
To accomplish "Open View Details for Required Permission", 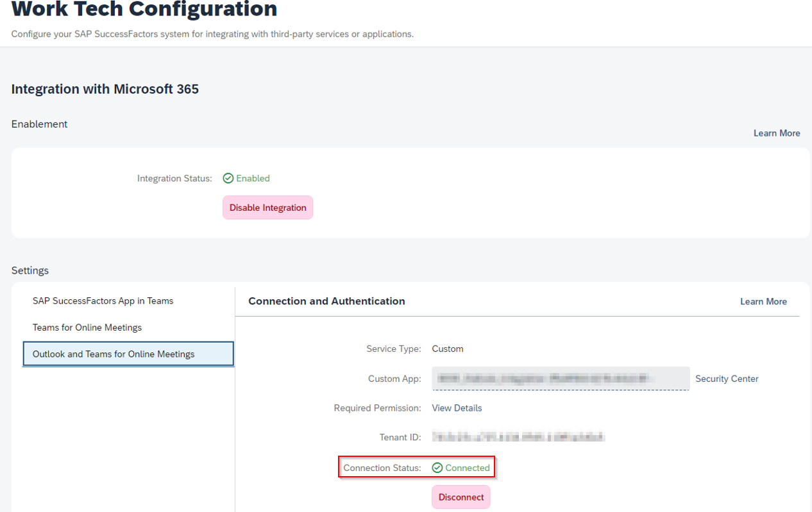I will click(x=457, y=408).
